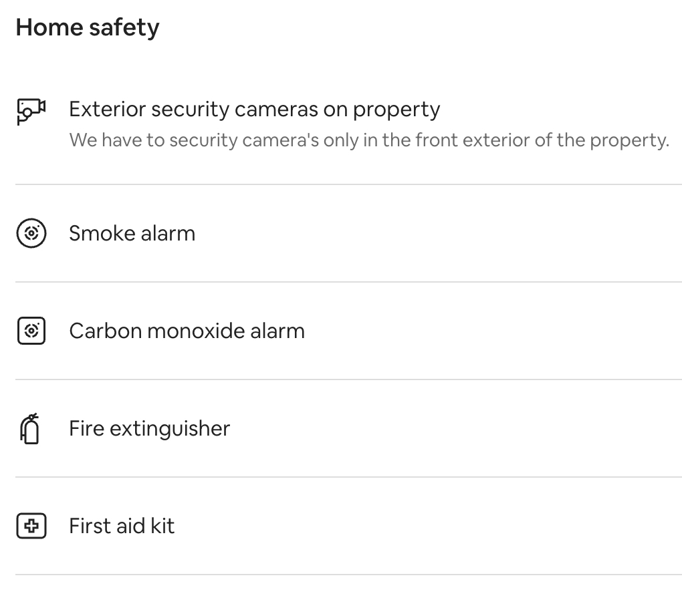Click the first aid kit cross icon
The image size is (682, 616).
click(x=31, y=526)
